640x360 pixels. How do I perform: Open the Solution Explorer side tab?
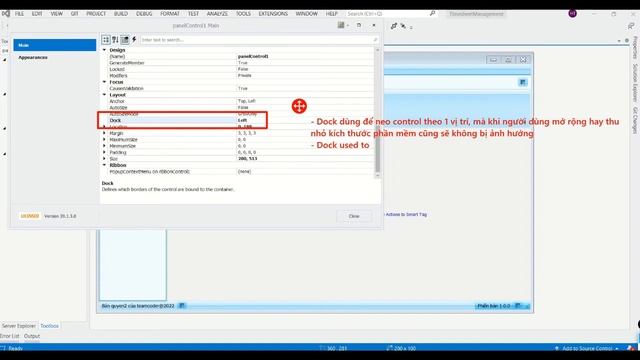click(635, 82)
